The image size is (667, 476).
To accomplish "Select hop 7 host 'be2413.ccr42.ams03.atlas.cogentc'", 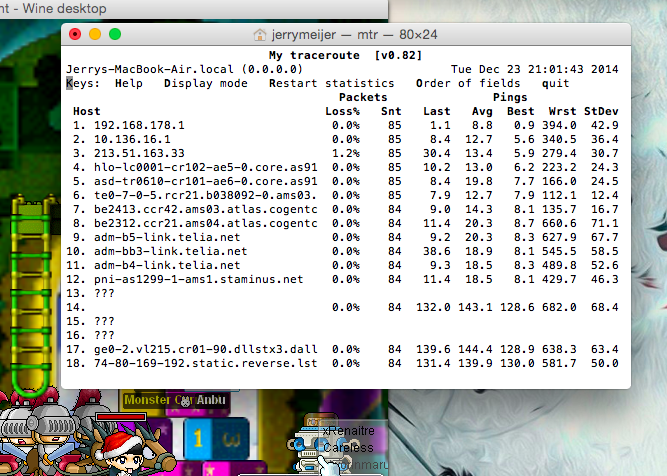I will click(x=205, y=210).
